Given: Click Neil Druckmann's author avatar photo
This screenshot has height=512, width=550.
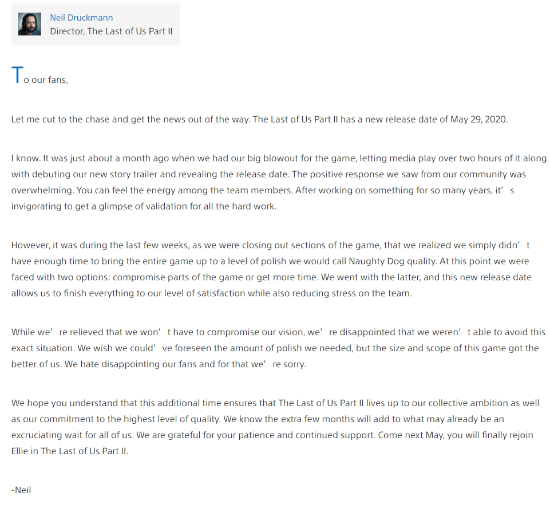Looking at the screenshot, I should 29,24.
